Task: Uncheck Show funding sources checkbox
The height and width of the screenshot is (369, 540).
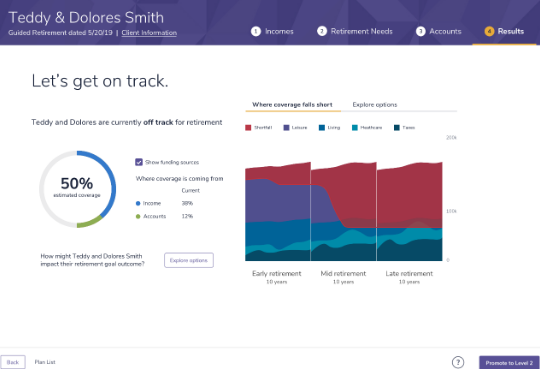Action: click(139, 162)
